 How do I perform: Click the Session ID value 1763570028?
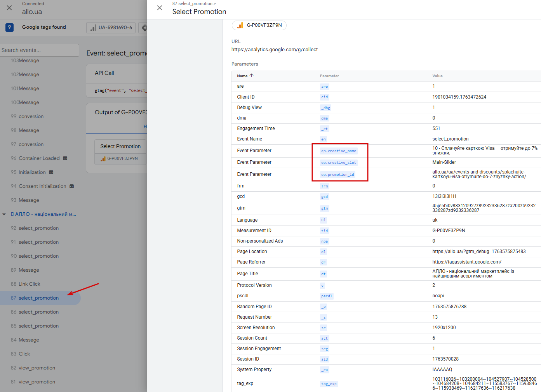(445, 359)
